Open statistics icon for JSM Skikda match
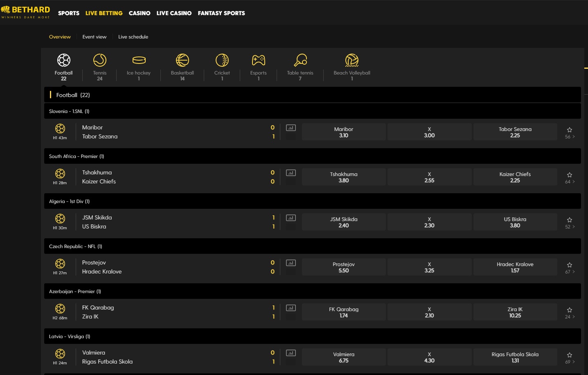Viewport: 588px width, 375px height. pos(291,218)
